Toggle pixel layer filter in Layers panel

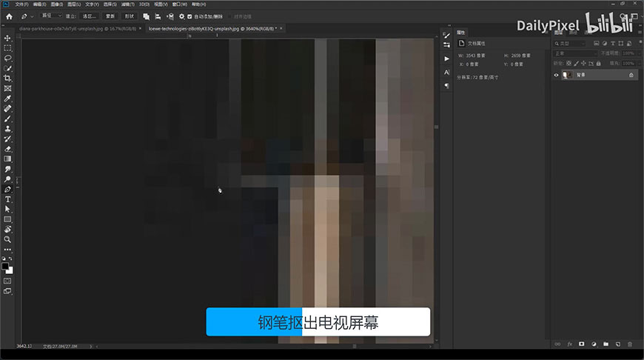(x=597, y=43)
